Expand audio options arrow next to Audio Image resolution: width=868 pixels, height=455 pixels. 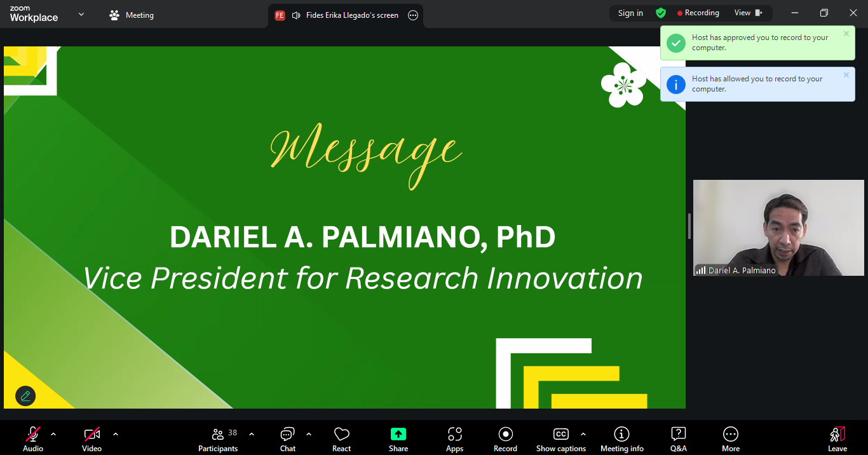point(53,434)
